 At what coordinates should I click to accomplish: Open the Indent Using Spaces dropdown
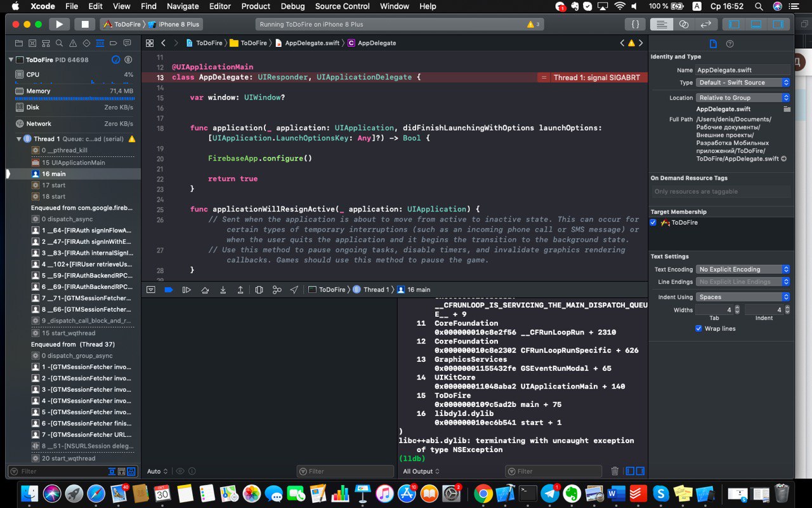point(743,297)
